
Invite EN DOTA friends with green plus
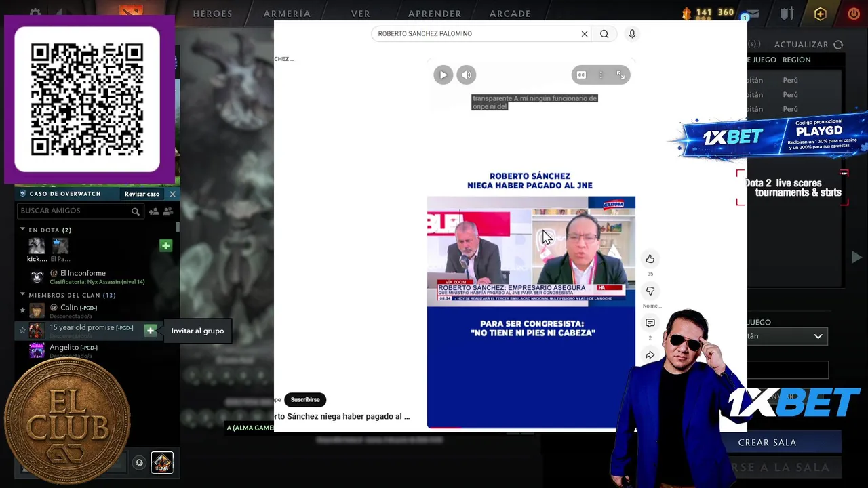(165, 245)
